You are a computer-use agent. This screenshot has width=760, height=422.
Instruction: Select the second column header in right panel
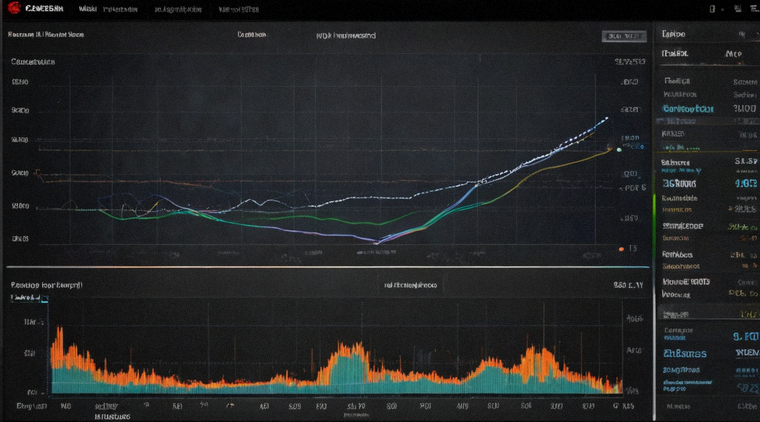pyautogui.click(x=734, y=54)
